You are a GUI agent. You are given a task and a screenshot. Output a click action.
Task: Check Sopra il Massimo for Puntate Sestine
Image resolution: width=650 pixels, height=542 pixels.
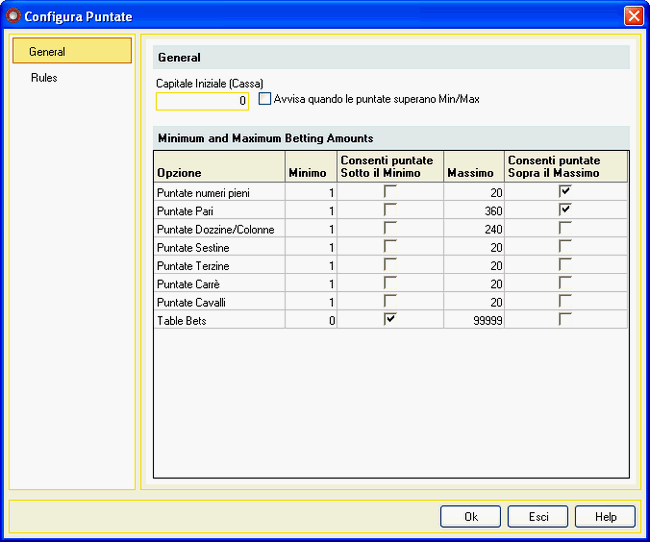coord(565,246)
